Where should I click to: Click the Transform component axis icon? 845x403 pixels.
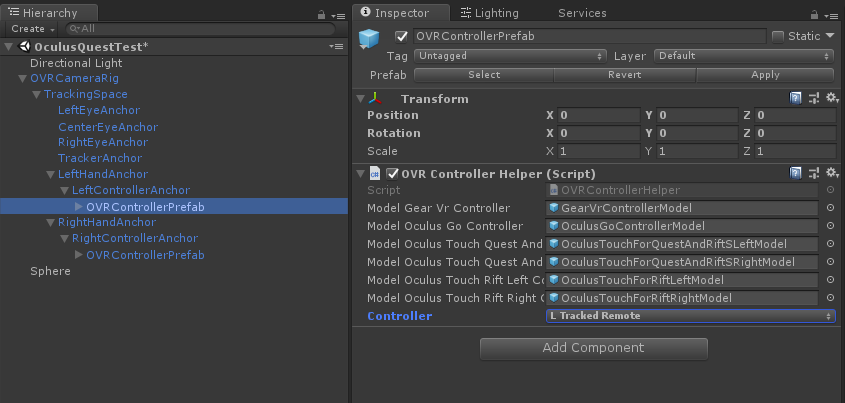(x=375, y=99)
